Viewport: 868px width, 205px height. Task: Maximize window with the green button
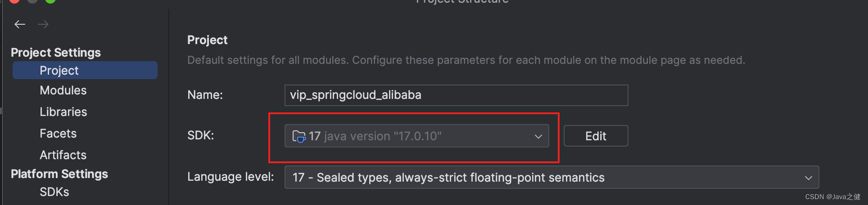point(50,1)
